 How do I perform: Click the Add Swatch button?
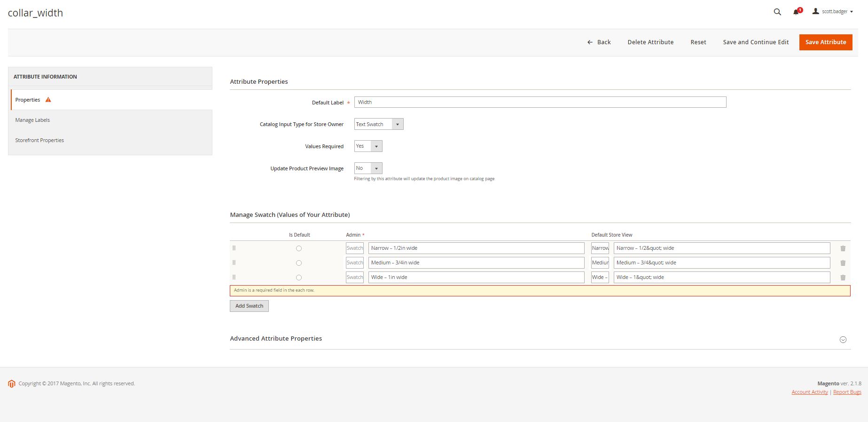coord(249,306)
